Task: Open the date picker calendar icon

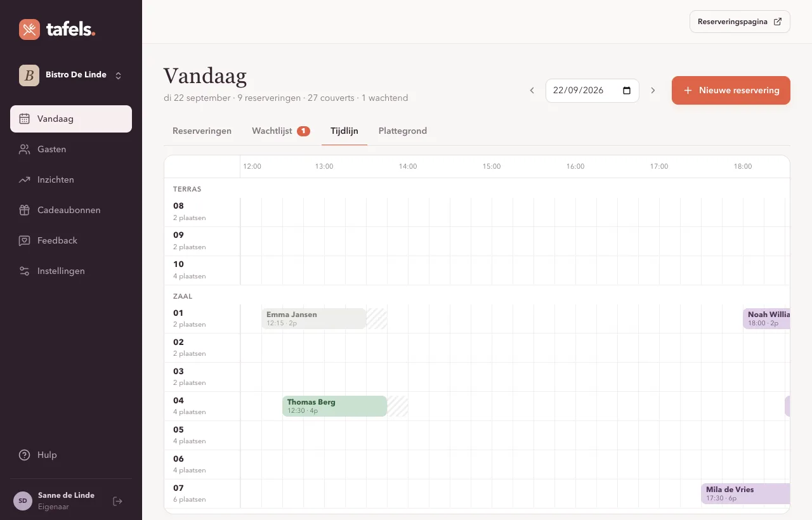Action: click(627, 90)
